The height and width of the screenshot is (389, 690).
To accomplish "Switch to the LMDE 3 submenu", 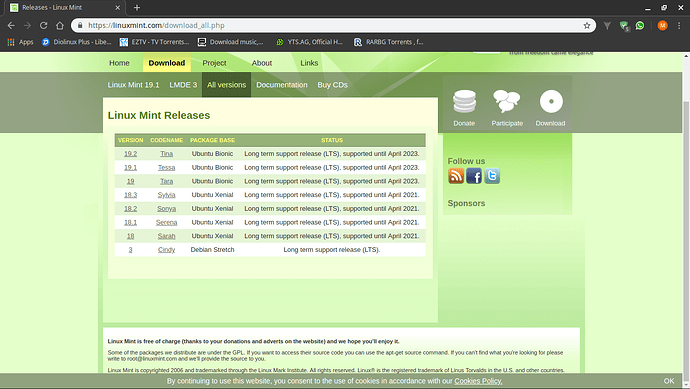I will click(x=183, y=84).
